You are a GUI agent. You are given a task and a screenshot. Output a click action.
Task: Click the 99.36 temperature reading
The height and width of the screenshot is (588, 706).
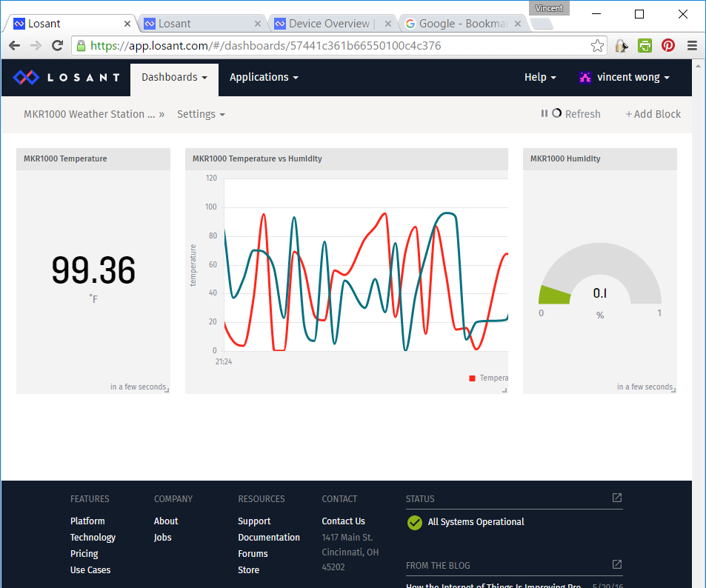coord(93,270)
